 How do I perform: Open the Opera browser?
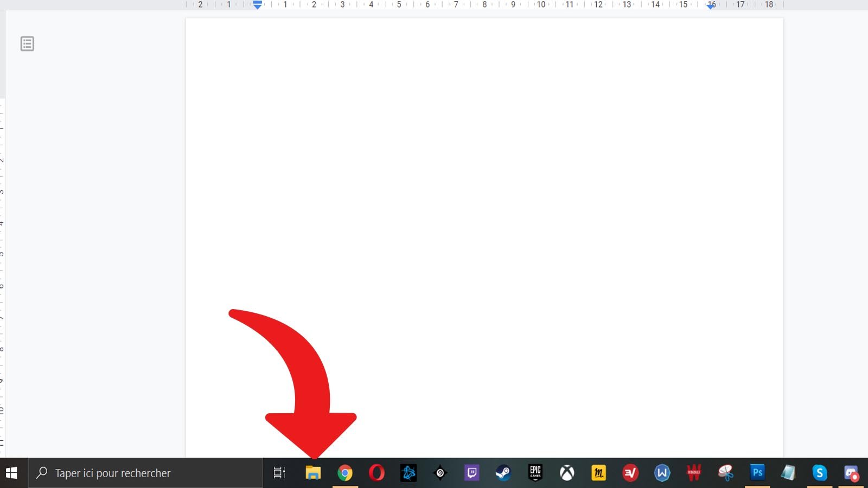click(x=376, y=473)
